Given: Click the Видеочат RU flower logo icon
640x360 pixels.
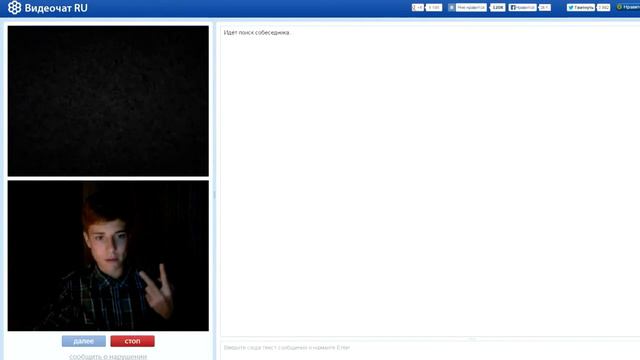Looking at the screenshot, I should click(x=14, y=8).
